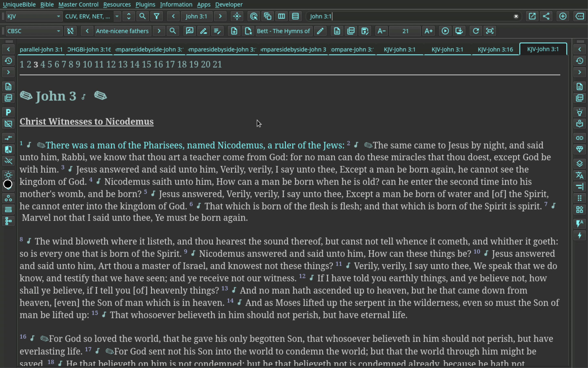Expand left sidebar forward chevron
The image size is (588, 368).
[x=8, y=72]
